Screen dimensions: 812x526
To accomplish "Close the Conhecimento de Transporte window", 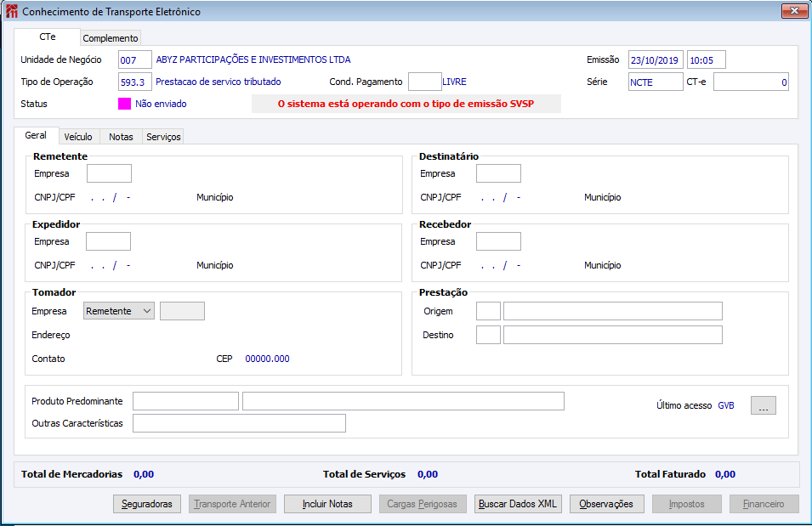I will coord(794,11).
